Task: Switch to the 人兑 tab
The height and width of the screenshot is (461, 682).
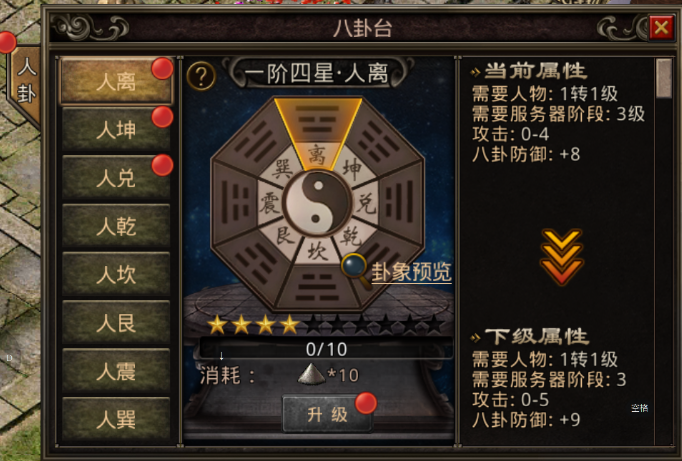Action: [x=116, y=178]
